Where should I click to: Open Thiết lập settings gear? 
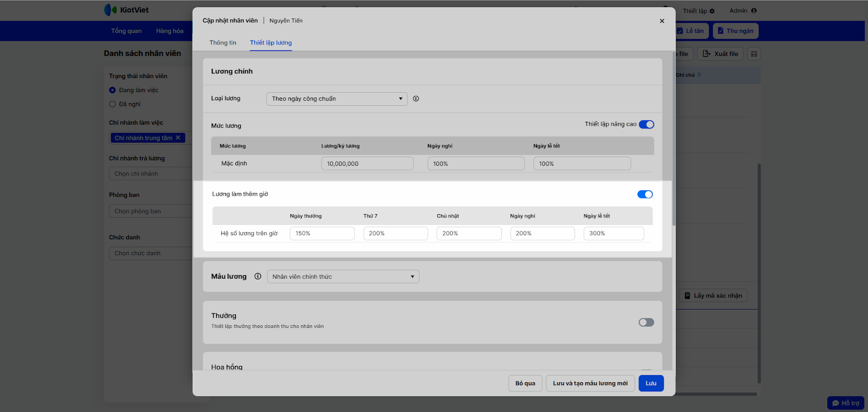point(712,11)
